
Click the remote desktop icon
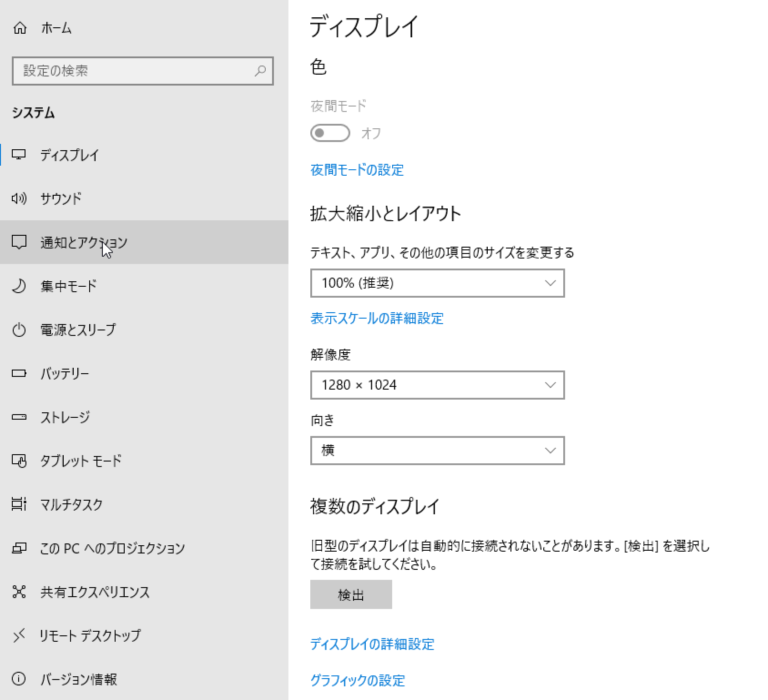point(19,635)
